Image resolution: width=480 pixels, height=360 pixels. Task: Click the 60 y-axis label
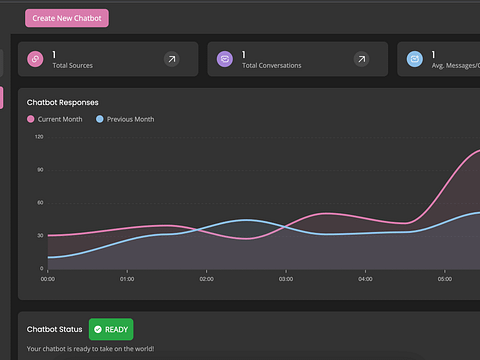coord(40,203)
